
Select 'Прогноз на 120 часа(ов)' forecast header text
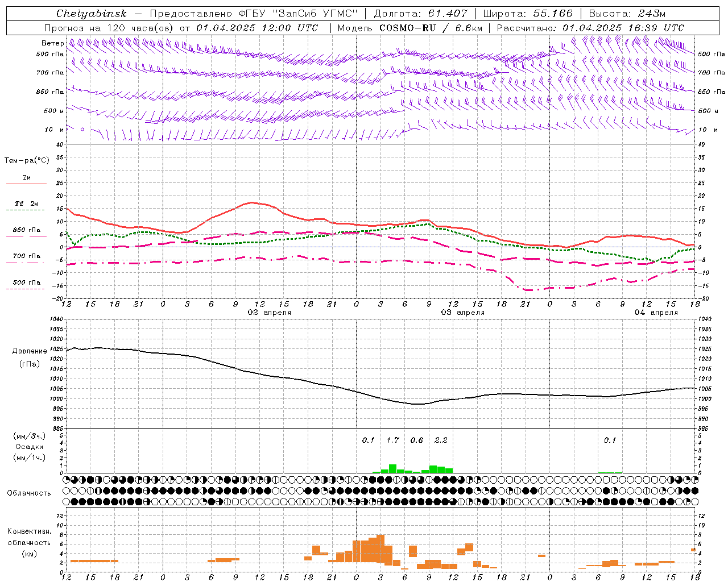click(x=109, y=28)
